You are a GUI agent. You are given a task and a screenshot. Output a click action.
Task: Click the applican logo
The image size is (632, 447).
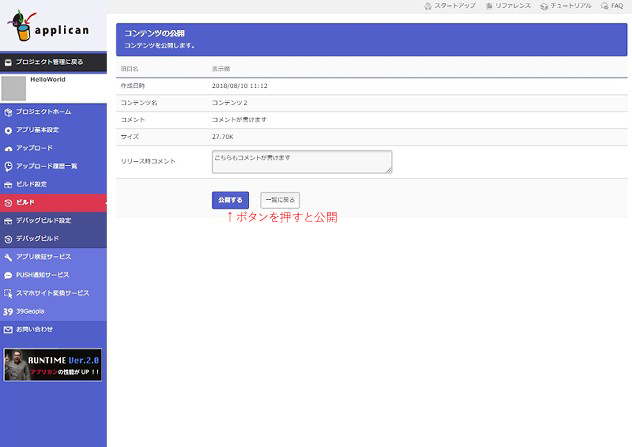click(48, 27)
